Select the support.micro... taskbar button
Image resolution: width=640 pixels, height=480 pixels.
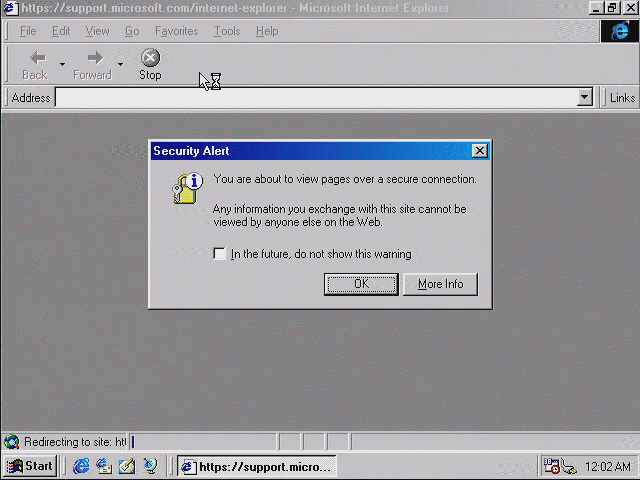pyautogui.click(x=257, y=466)
